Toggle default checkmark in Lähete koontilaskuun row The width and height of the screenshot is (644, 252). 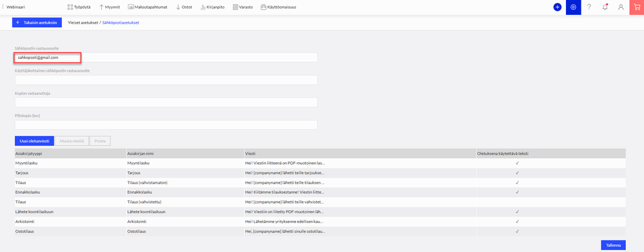pos(518,212)
